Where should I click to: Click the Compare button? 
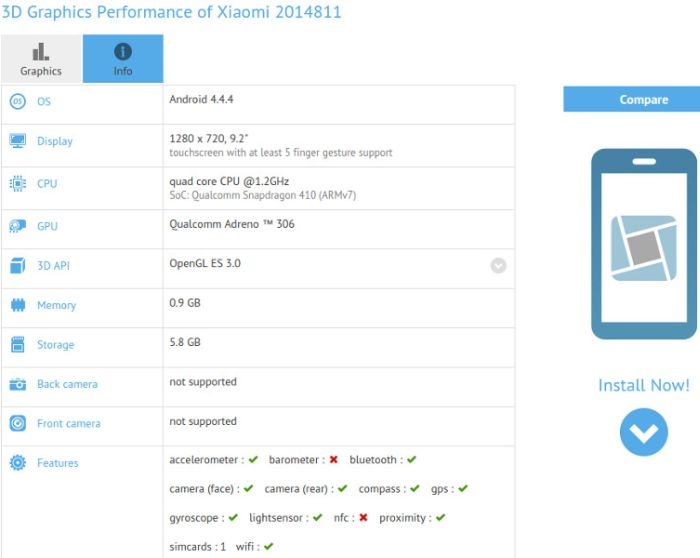tap(632, 99)
